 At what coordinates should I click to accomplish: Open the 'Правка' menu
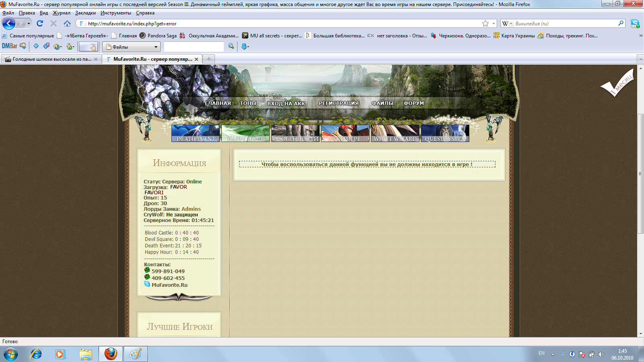27,13
